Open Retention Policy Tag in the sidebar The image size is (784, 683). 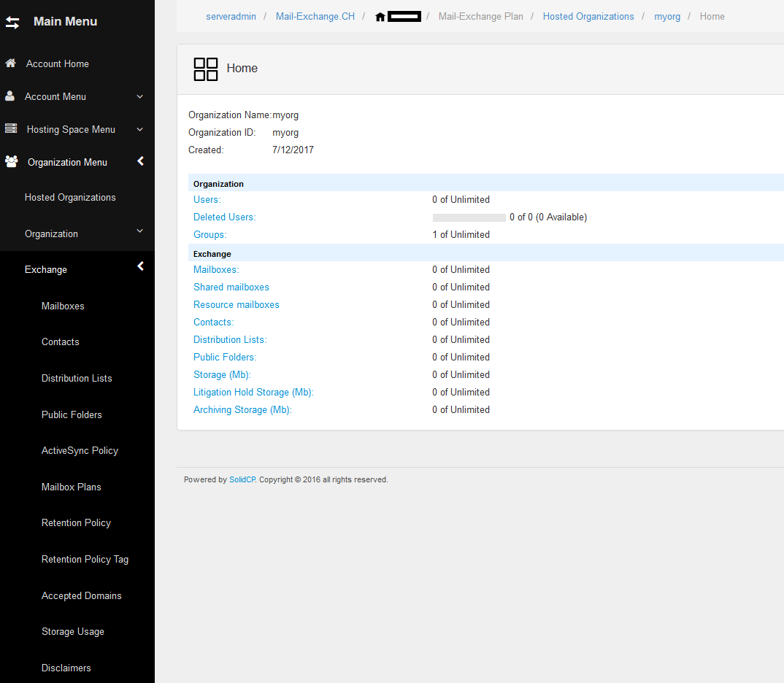click(85, 560)
